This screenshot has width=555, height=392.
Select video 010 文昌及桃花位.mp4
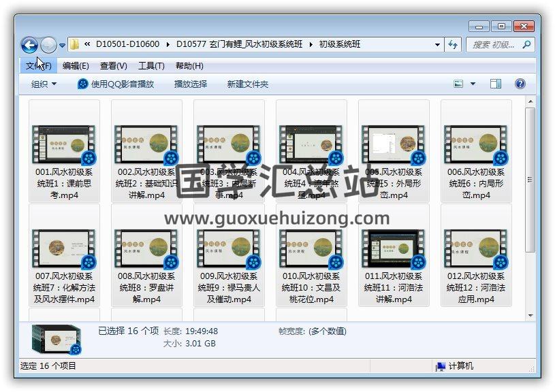coord(311,255)
